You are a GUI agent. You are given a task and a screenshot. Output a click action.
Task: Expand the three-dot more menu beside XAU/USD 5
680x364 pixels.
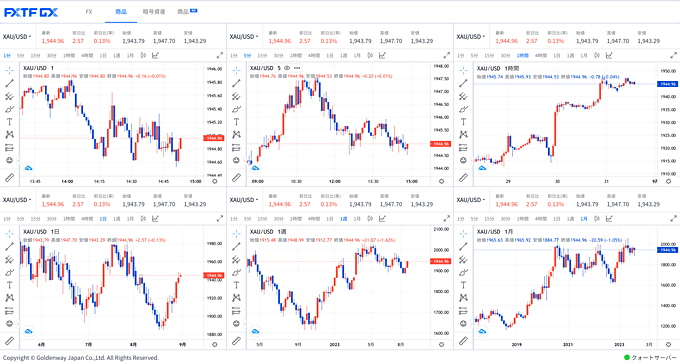[x=297, y=68]
